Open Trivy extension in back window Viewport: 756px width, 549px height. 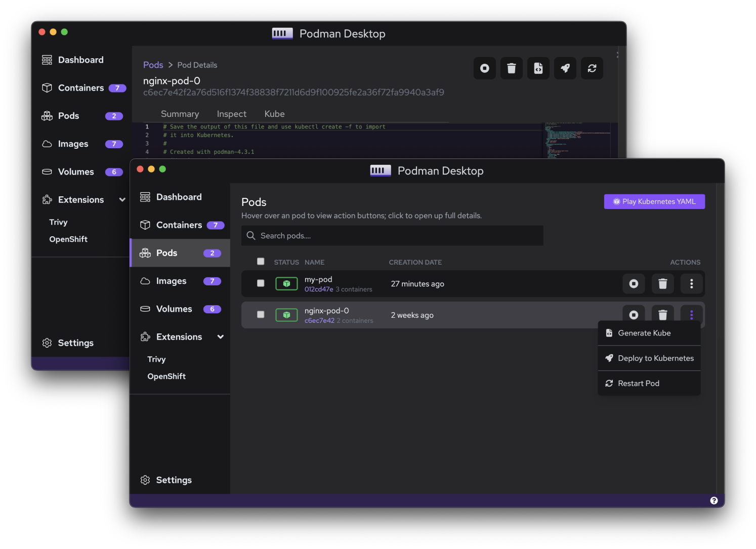[58, 222]
